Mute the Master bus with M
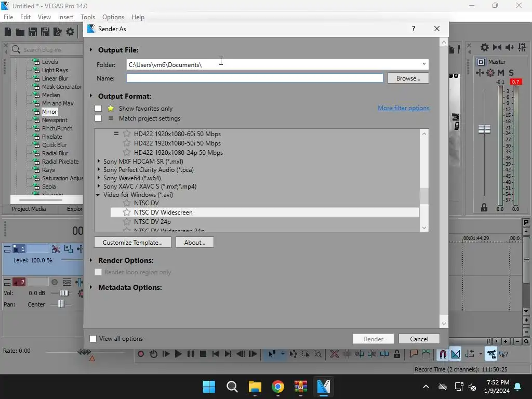The height and width of the screenshot is (399, 532). [501, 73]
